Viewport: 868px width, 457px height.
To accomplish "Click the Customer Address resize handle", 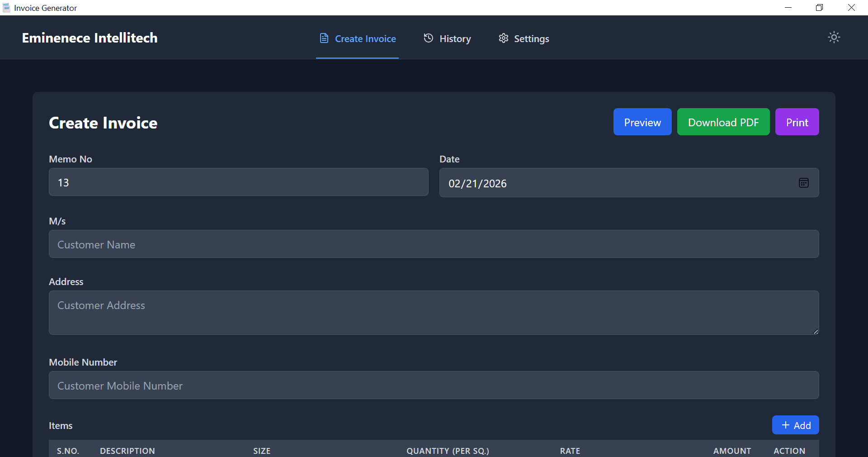I will point(815,331).
